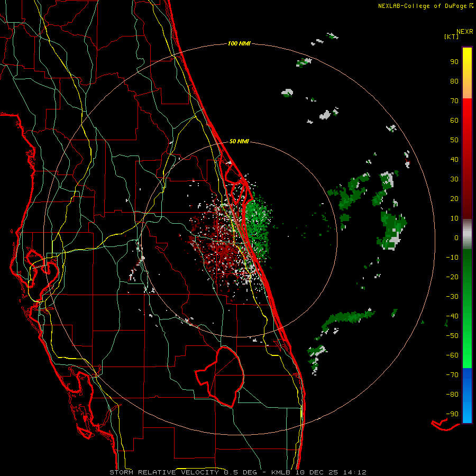Select the 10 value on the velocity scale

(454, 218)
